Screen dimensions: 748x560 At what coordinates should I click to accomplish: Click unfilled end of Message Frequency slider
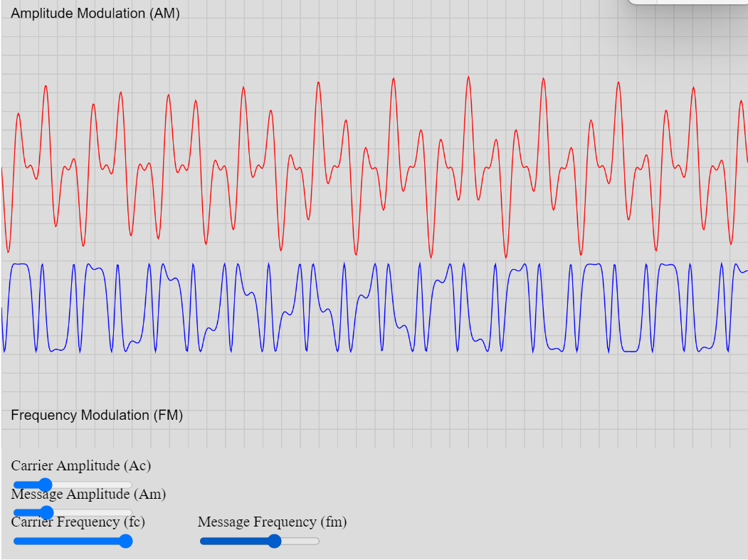(x=300, y=541)
